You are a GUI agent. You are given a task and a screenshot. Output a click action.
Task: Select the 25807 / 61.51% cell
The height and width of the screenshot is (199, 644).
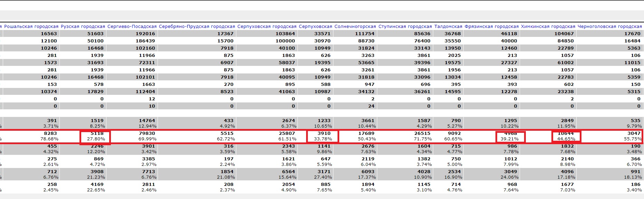click(267, 136)
